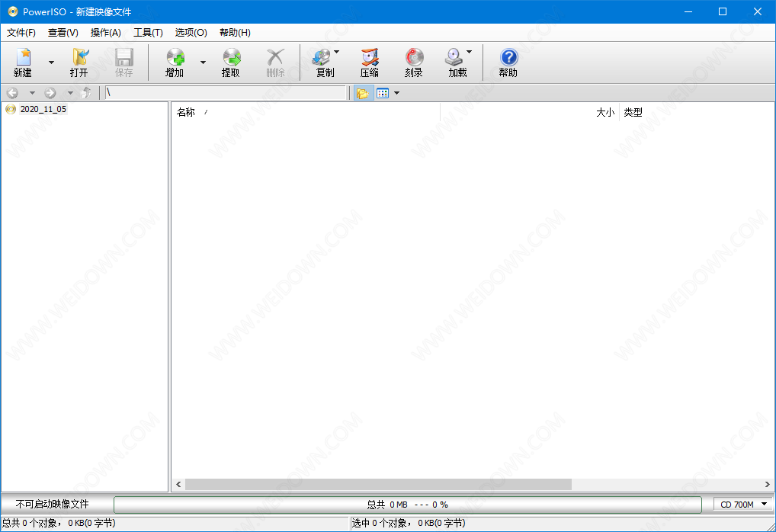
Task: Click the 增加 (Add) disc icon
Action: [x=175, y=57]
